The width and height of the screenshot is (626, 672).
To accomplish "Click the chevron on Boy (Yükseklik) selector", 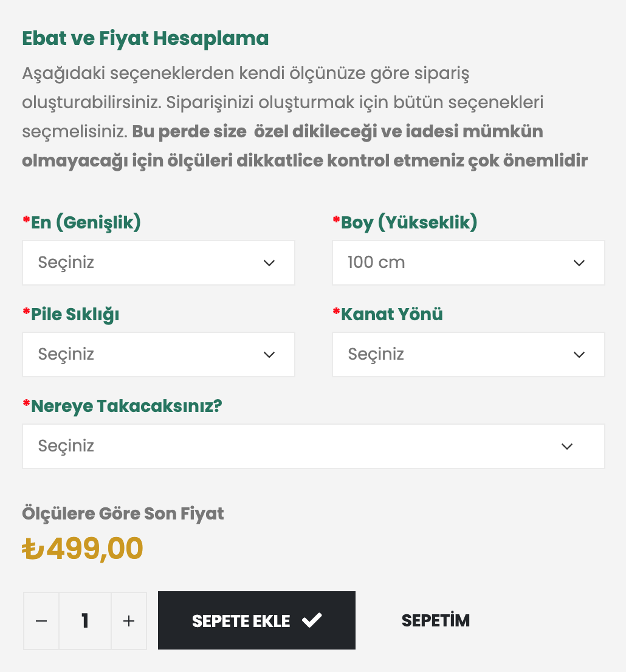I will (x=579, y=262).
